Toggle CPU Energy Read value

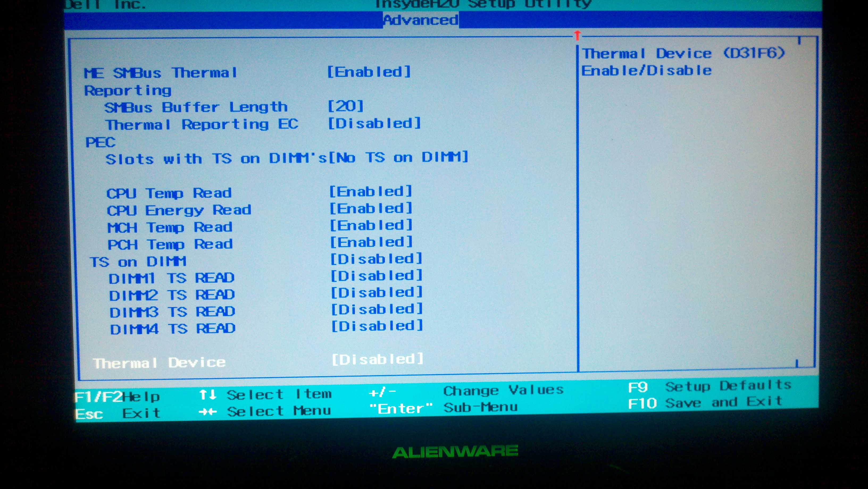[x=371, y=208]
